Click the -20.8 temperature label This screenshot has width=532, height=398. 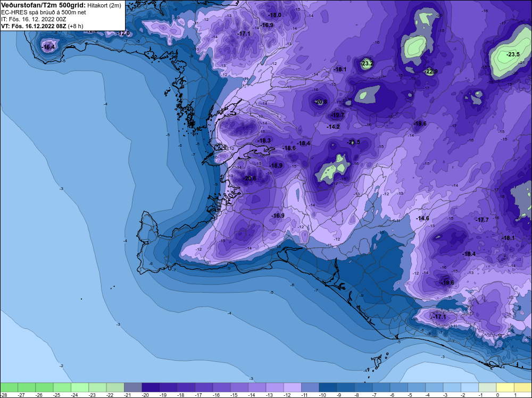coord(321,102)
